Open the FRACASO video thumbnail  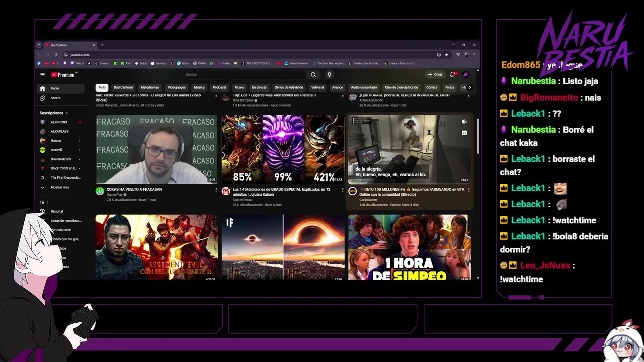[156, 149]
